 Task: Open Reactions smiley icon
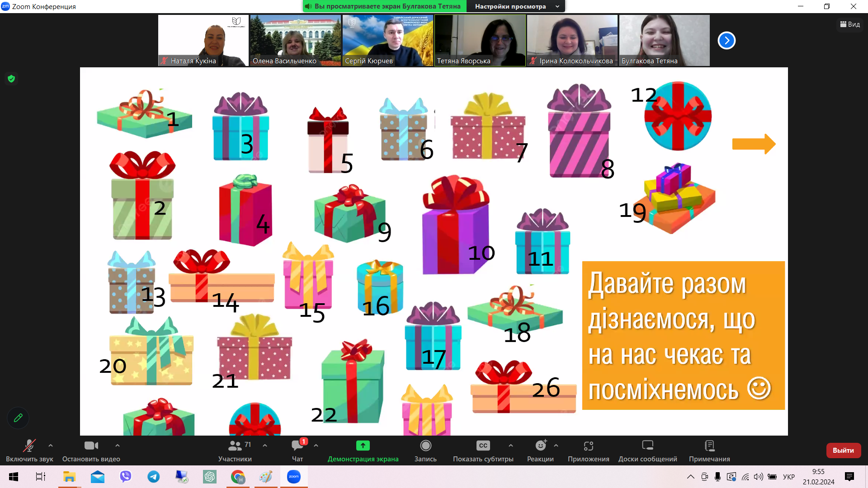pos(540,446)
